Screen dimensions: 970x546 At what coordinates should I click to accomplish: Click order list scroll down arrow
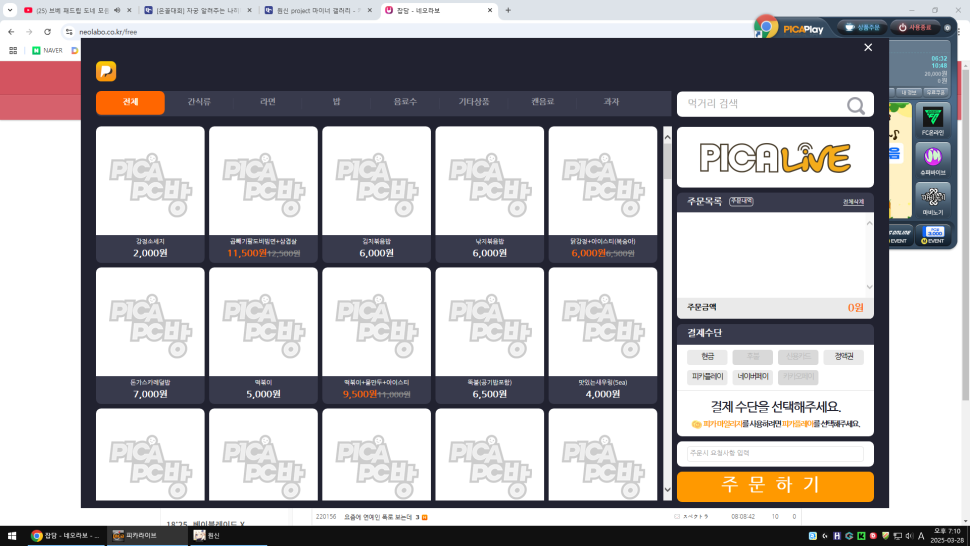click(869, 287)
